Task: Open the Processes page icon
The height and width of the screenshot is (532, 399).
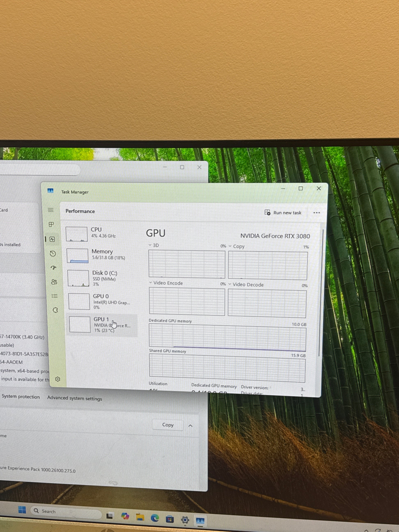Action: coord(51,224)
